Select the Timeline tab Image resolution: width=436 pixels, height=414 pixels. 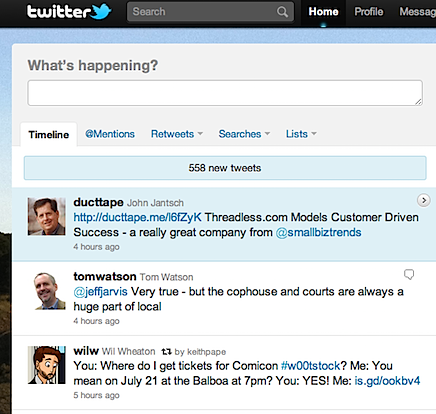49,135
